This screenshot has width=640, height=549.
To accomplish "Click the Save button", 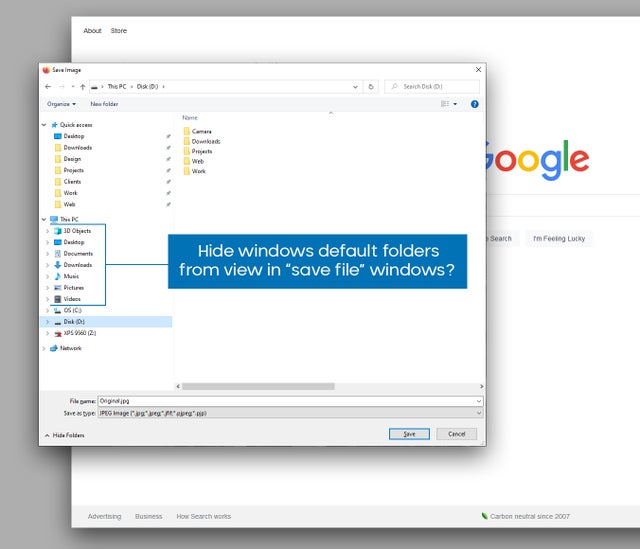I will [x=409, y=434].
